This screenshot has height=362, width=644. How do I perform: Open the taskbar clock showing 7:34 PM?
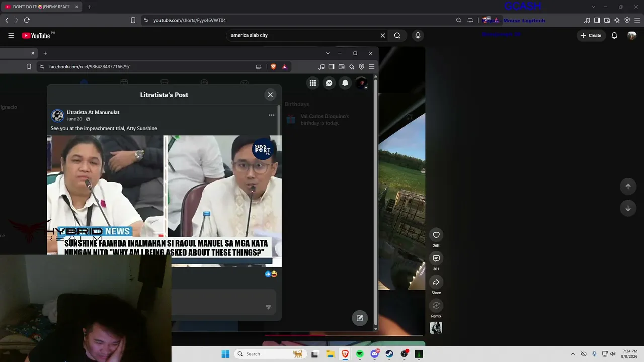tap(630, 354)
